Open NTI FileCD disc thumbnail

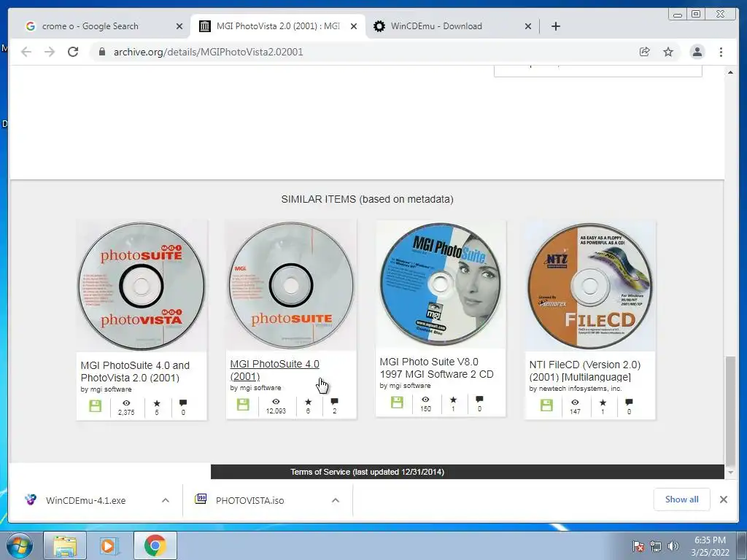(x=589, y=286)
